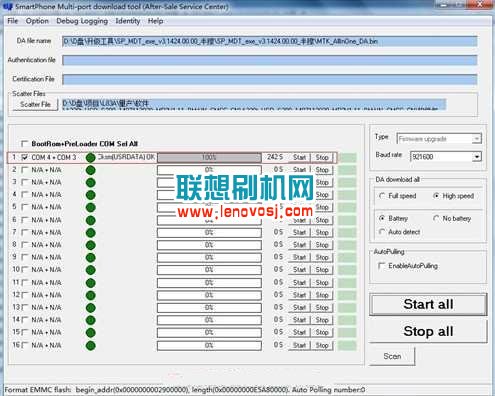Expand the Type firmware upgrade dropdown
The width and height of the screenshot is (495, 396).
point(477,139)
